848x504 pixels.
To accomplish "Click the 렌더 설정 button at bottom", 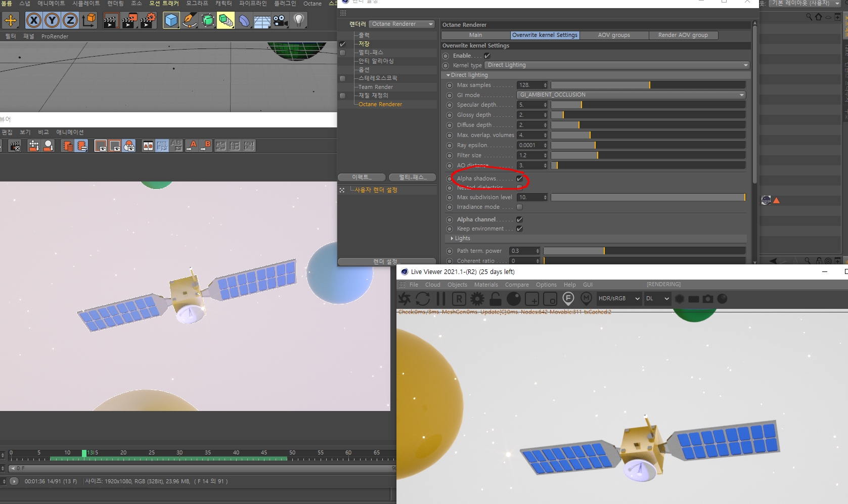I will click(x=387, y=261).
